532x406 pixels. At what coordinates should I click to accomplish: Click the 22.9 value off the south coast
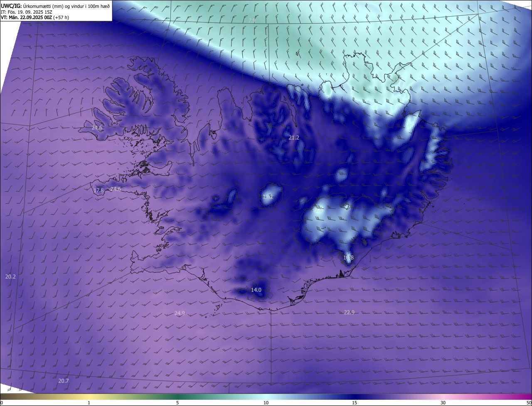349,312
